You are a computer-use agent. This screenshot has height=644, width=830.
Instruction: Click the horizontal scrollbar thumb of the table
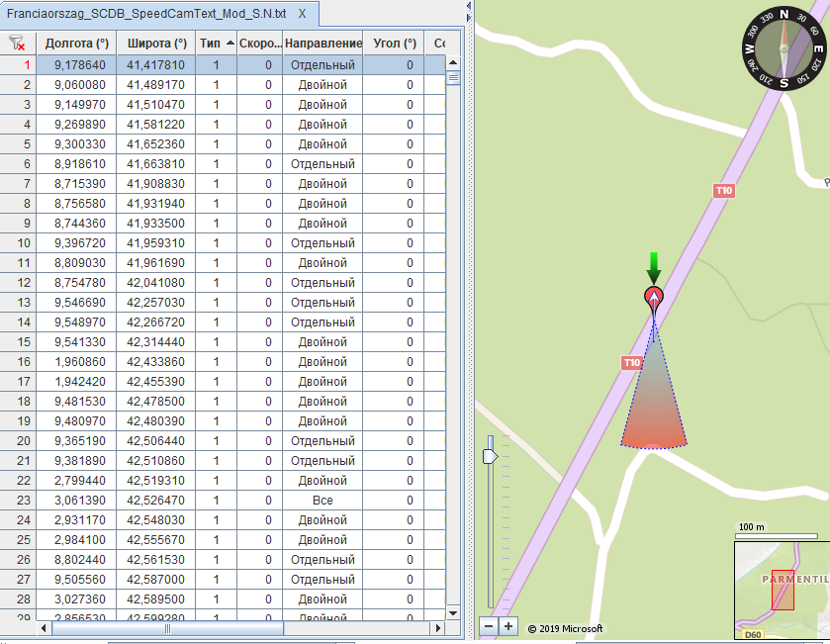tap(167, 628)
